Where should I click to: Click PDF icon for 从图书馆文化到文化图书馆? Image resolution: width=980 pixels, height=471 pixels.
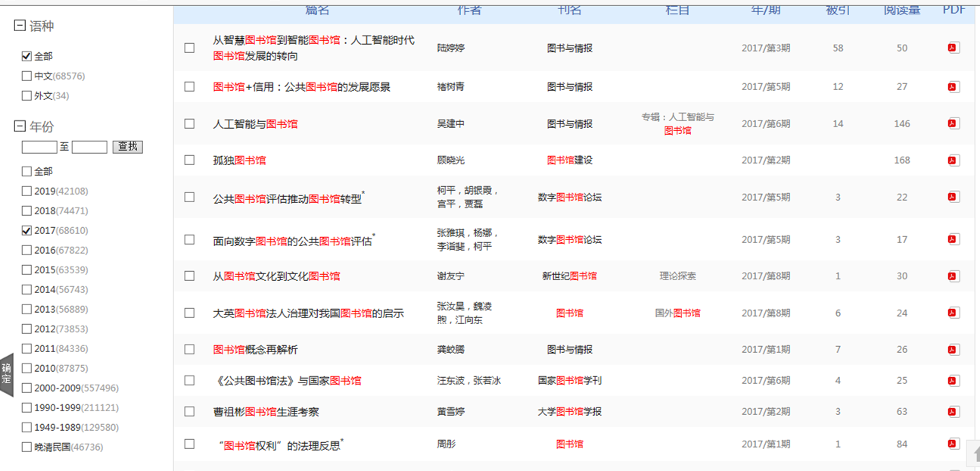[x=954, y=276]
